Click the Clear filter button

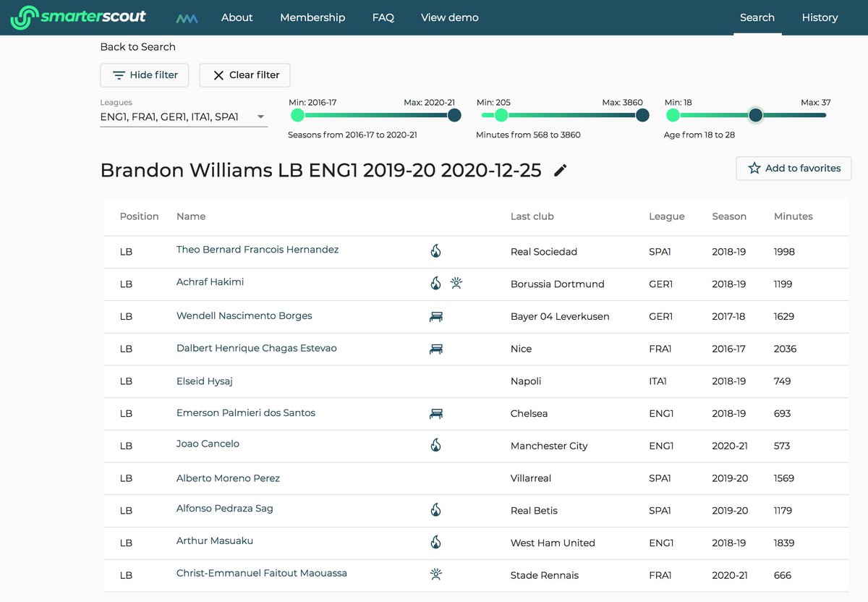click(x=244, y=75)
